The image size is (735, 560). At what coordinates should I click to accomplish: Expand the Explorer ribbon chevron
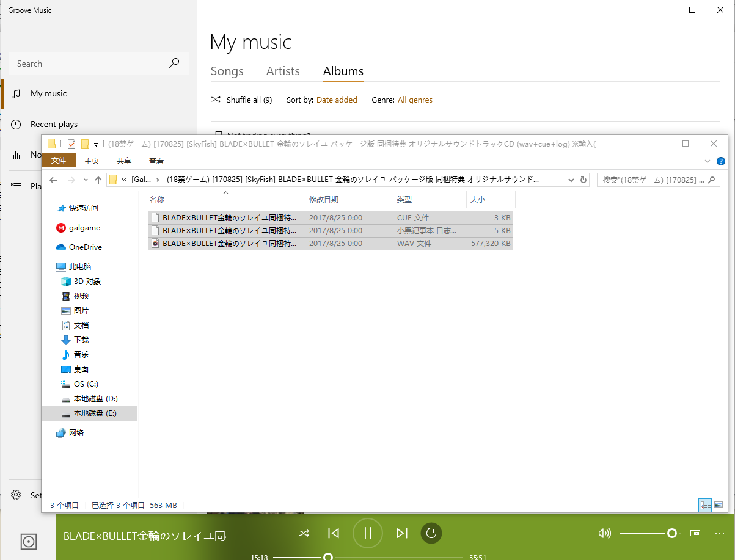tap(708, 161)
